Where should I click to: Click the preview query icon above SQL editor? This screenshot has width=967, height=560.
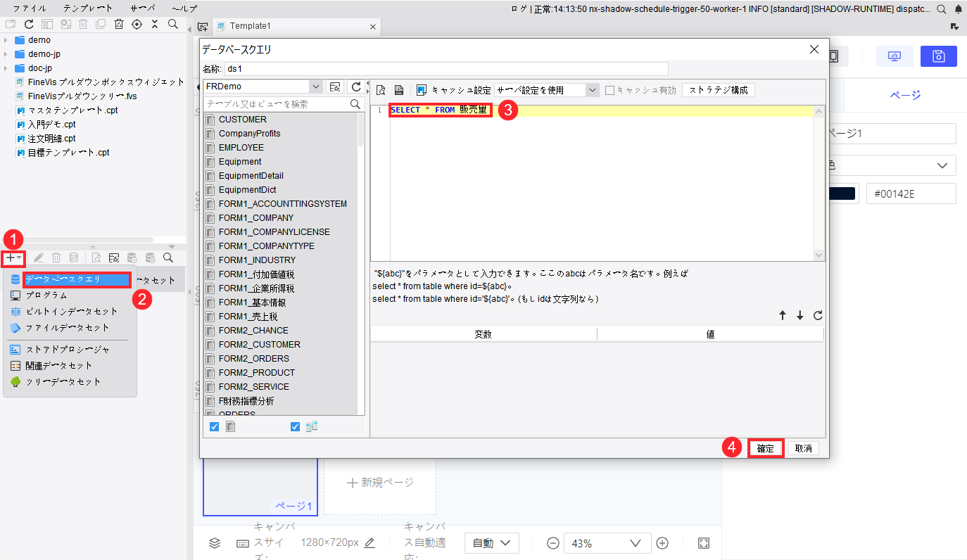[x=381, y=90]
